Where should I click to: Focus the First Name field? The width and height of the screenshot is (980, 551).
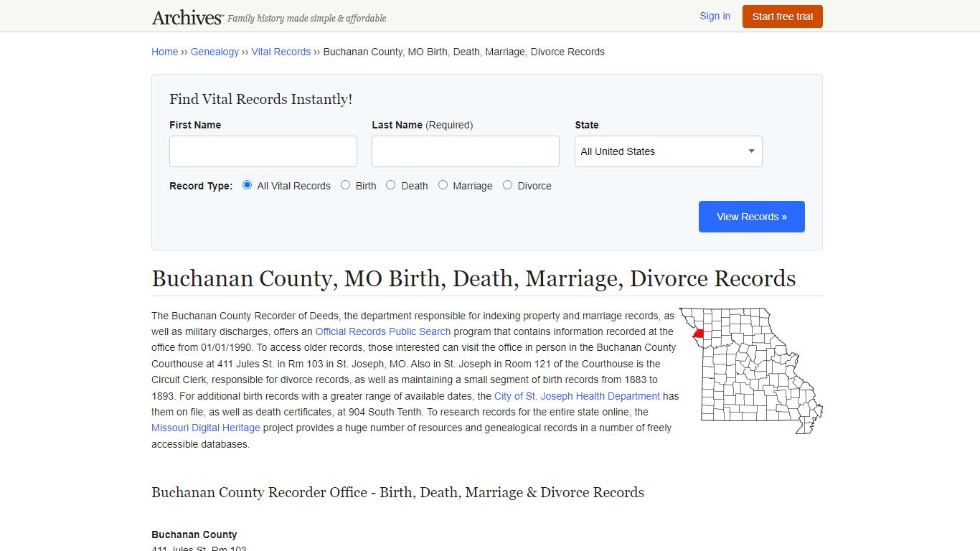(x=263, y=151)
